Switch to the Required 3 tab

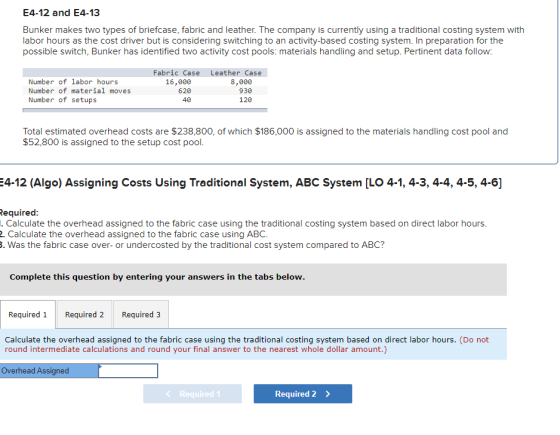pos(141,314)
